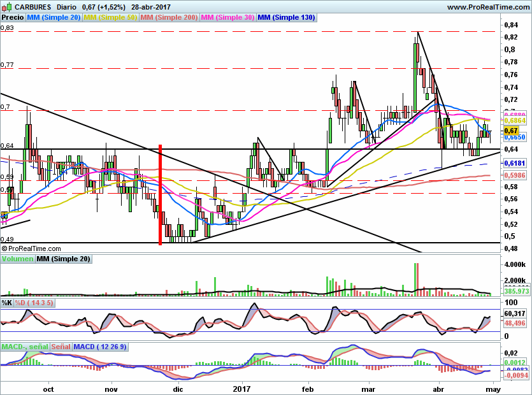Click the 0,49 support level label
The height and width of the screenshot is (395, 532).
(7, 240)
